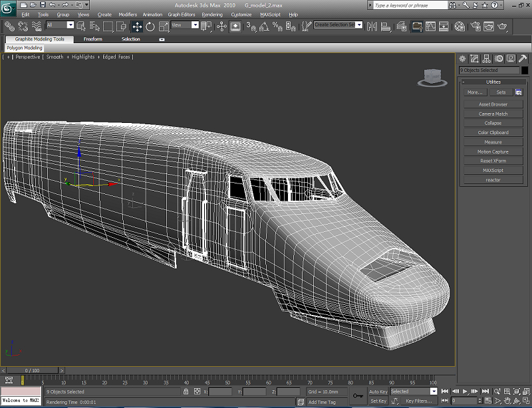Toggle Auto Key animation mode
Viewport: 532px width, 408px height.
378,392
